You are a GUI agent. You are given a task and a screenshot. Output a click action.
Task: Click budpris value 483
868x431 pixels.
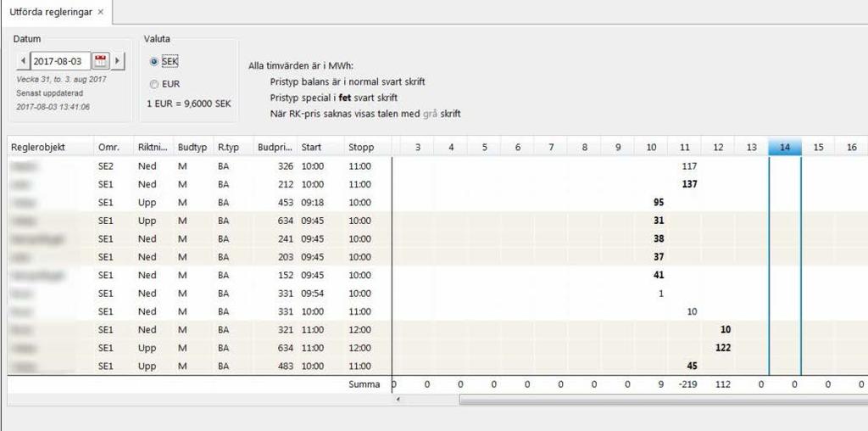[287, 366]
